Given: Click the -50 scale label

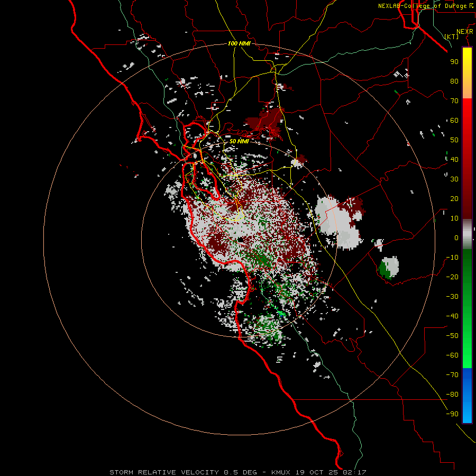Looking at the screenshot, I should (452, 336).
